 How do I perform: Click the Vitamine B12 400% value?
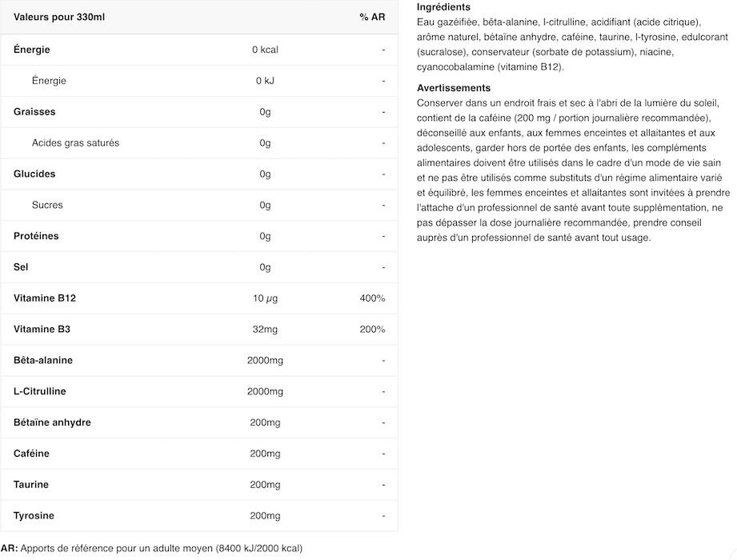coord(372,298)
